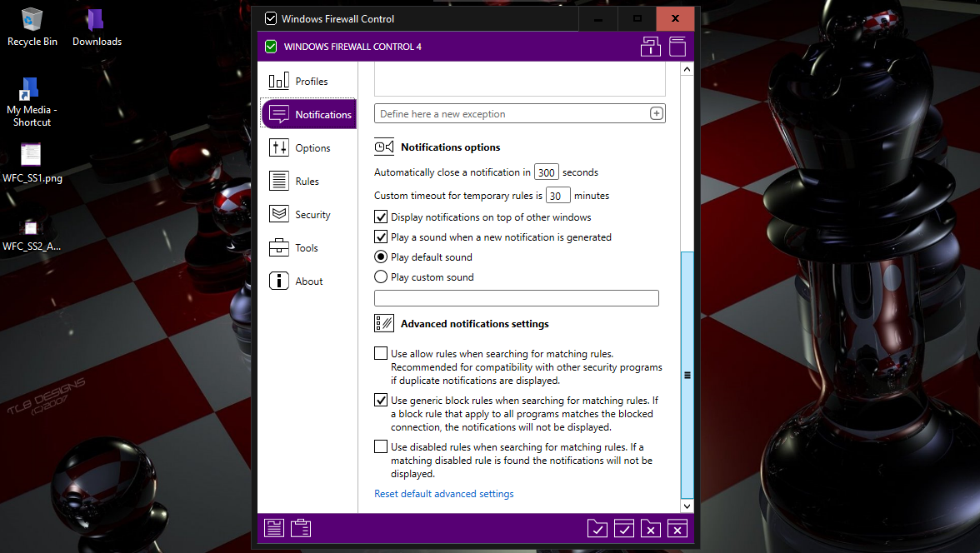Select Play custom sound option
980x553 pixels.
click(x=381, y=277)
